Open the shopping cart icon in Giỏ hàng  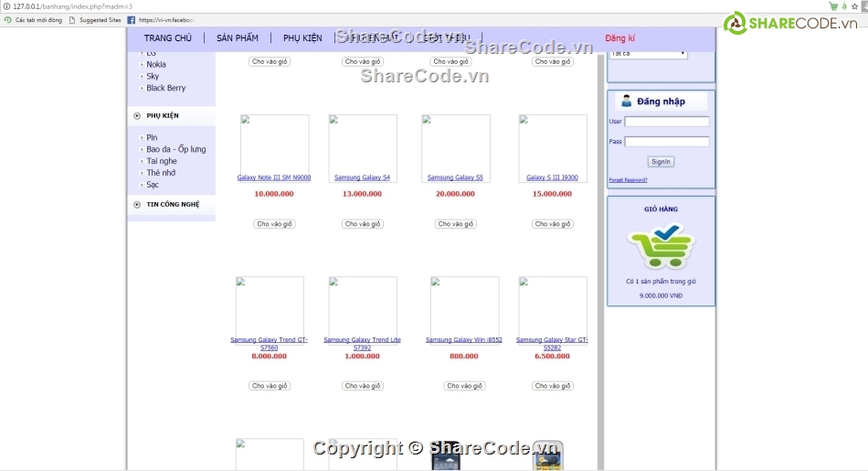pyautogui.click(x=661, y=245)
